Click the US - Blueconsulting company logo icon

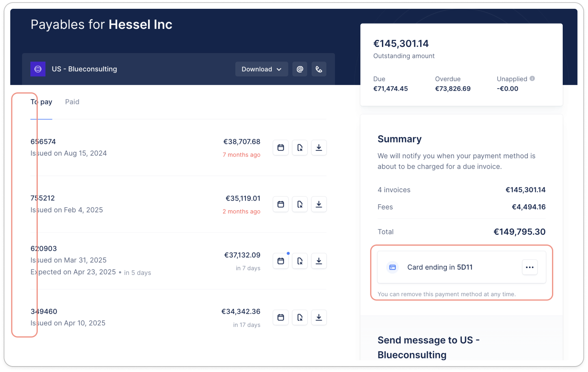tap(38, 69)
